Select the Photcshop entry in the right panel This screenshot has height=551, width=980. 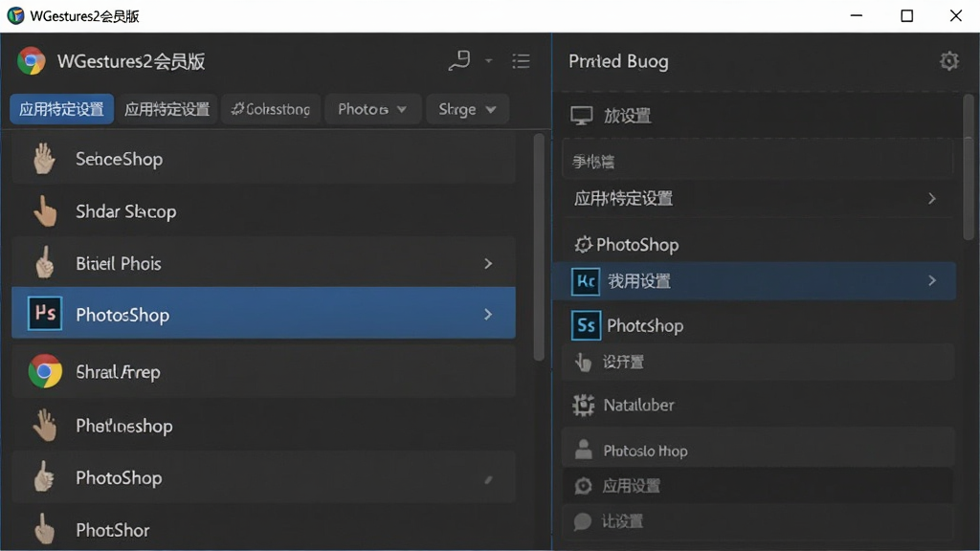[x=758, y=325]
